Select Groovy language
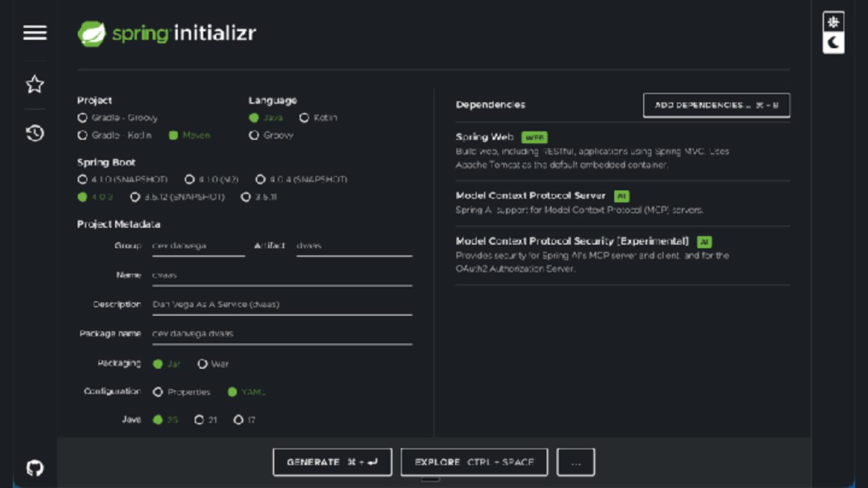Screen dimensions: 868x488 tap(271, 136)
